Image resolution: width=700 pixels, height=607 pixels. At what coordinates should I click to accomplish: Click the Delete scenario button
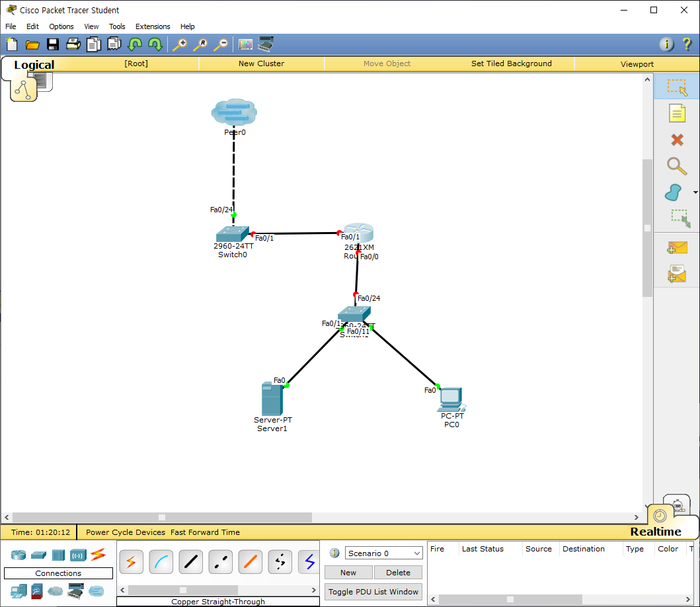click(398, 572)
